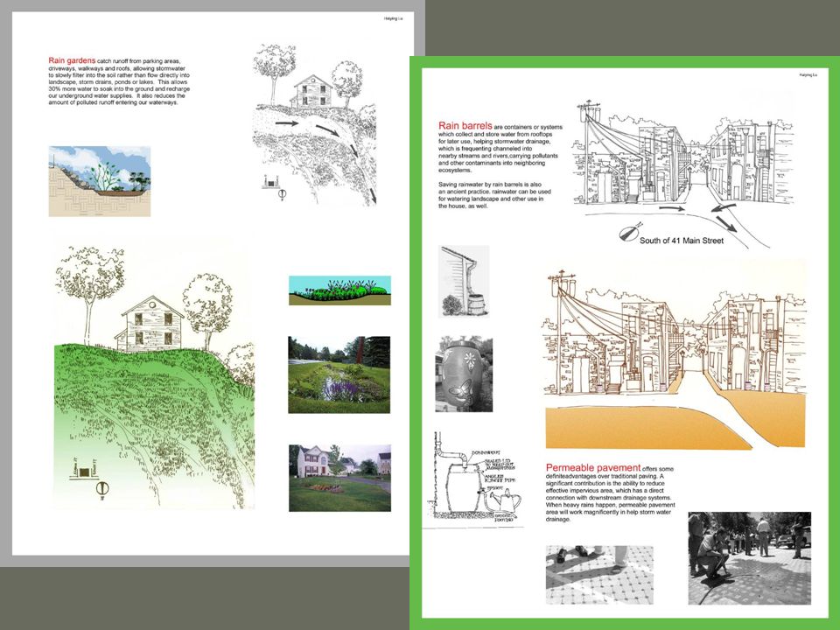Click the "South of 41 Main Street" caption
Image resolution: width=840 pixels, height=630 pixels.
[682, 241]
